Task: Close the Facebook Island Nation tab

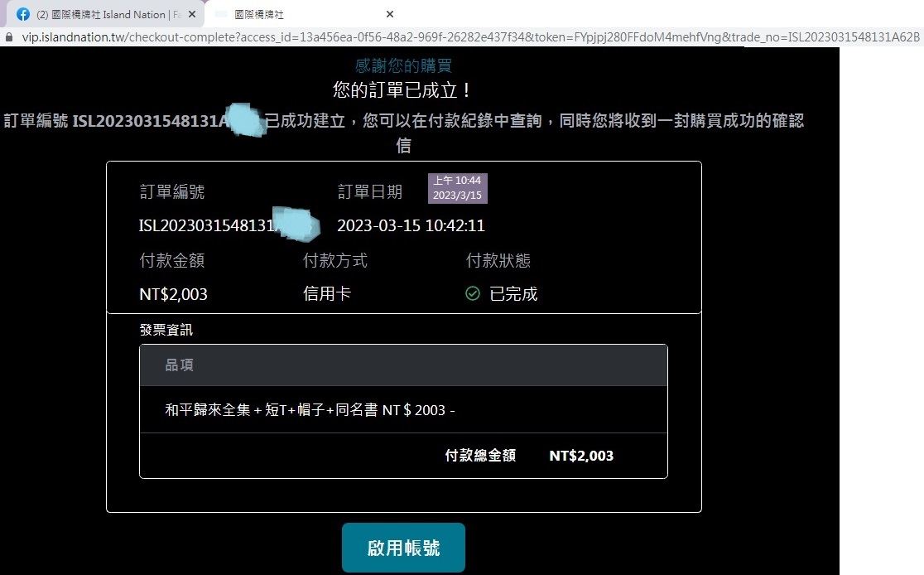Action: pos(192,14)
